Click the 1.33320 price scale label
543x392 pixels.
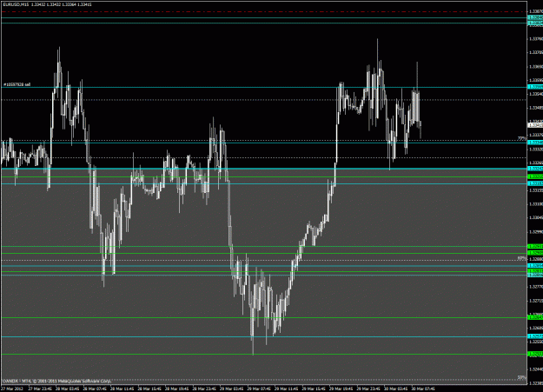tap(535, 149)
